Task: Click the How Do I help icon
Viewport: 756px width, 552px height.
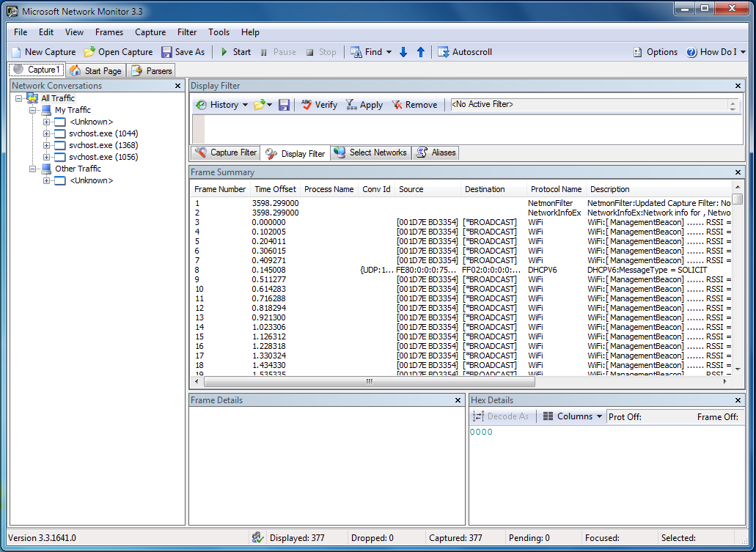Action: pyautogui.click(x=691, y=52)
